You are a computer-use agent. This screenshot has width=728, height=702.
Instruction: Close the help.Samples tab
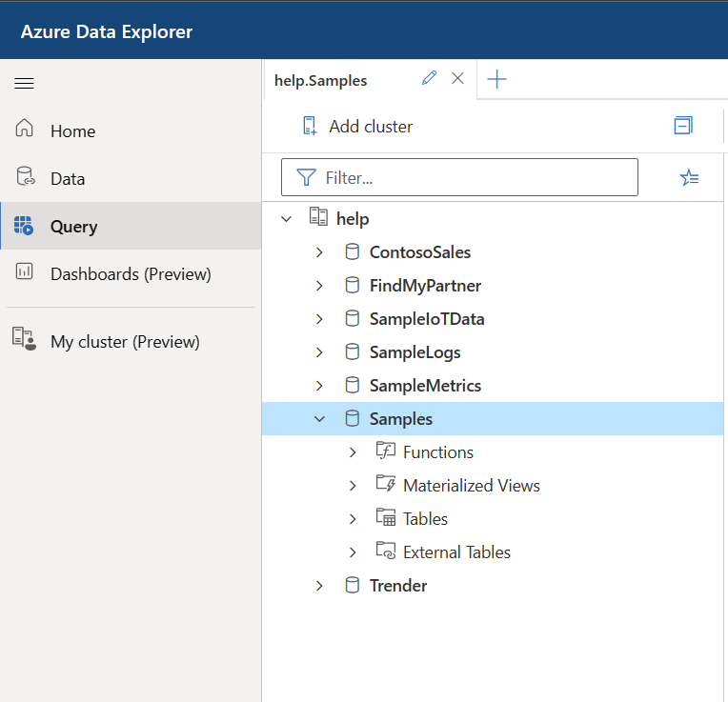(457, 78)
